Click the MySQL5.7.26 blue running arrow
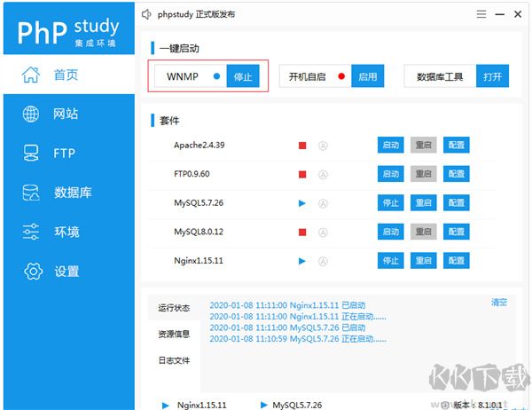Viewport: 532px width, 410px height. click(302, 203)
